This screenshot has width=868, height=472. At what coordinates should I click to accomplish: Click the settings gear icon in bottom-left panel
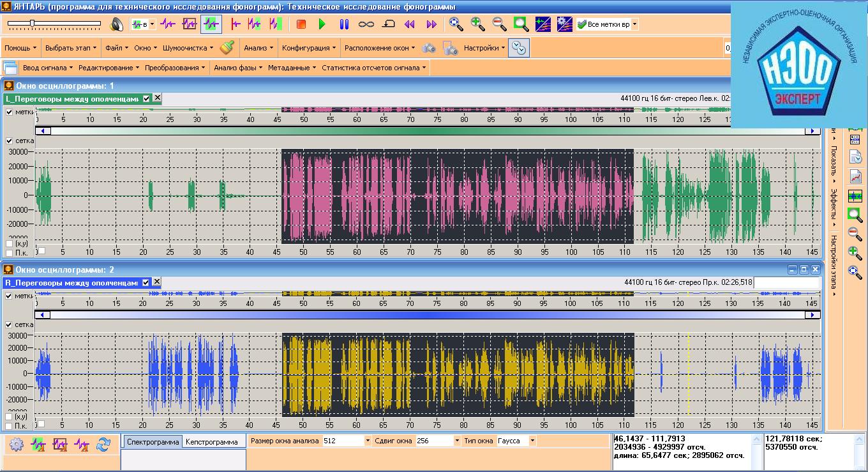tap(16, 445)
